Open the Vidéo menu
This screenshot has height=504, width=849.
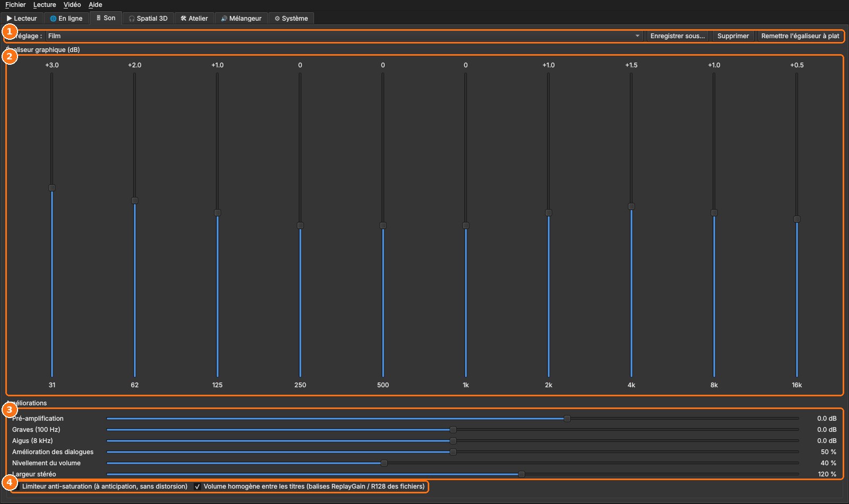pyautogui.click(x=72, y=5)
